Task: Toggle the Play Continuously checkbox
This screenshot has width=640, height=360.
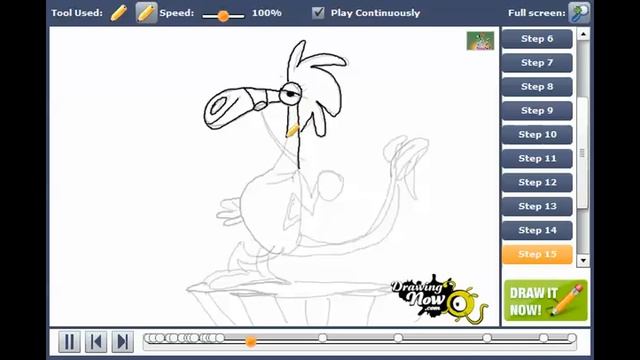Action: tap(318, 13)
